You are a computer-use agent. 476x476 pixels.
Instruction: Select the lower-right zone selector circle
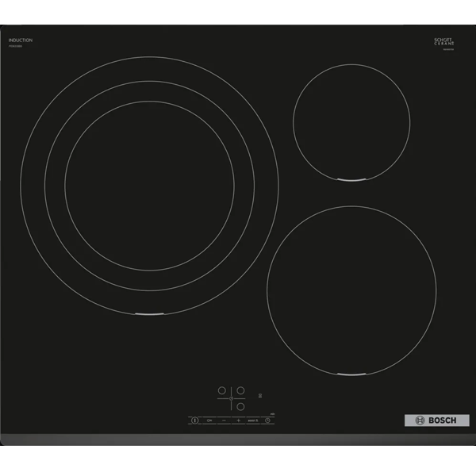[240, 407]
